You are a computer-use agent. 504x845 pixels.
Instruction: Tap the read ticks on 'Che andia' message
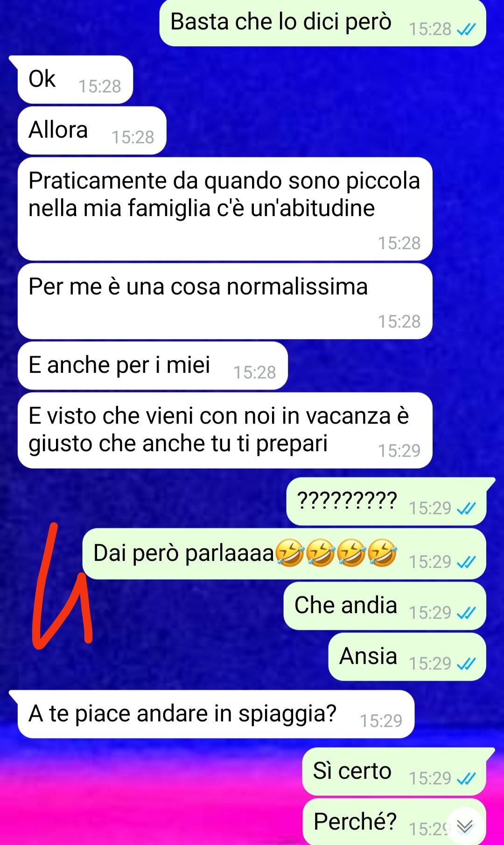466,613
